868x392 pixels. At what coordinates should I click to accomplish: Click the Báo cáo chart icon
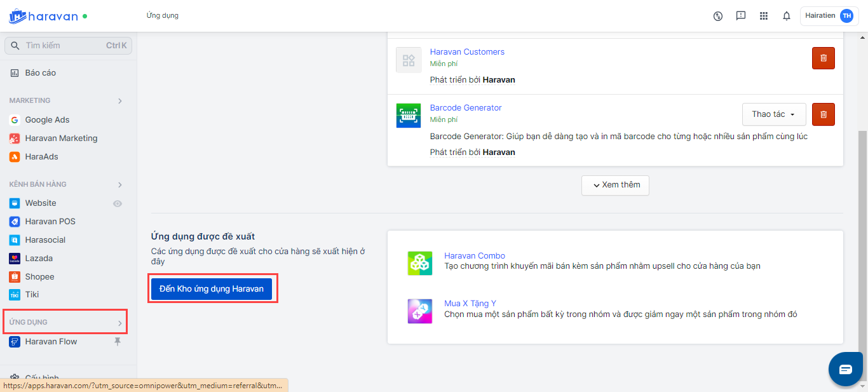(x=15, y=73)
